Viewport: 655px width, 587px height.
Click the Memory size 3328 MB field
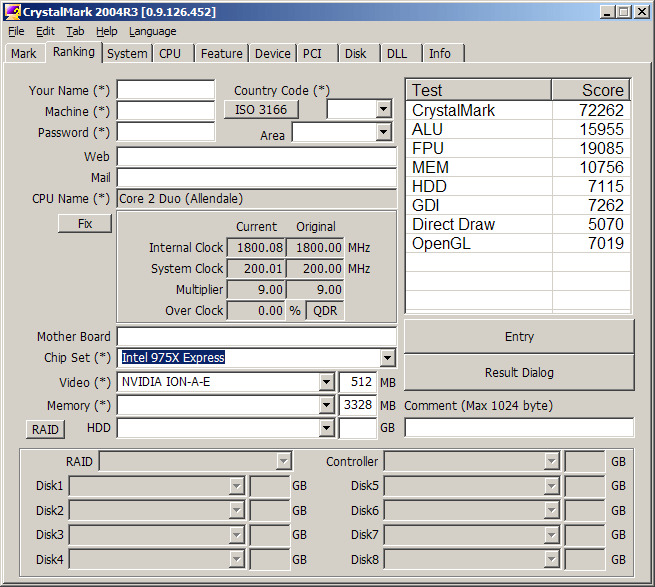point(357,404)
